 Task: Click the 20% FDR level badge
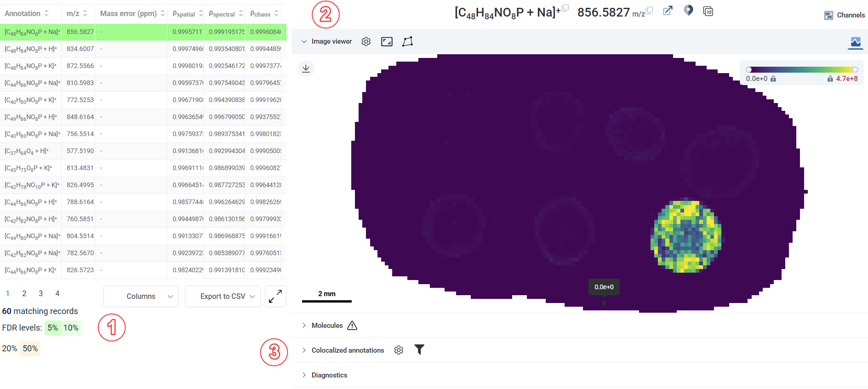click(10, 349)
